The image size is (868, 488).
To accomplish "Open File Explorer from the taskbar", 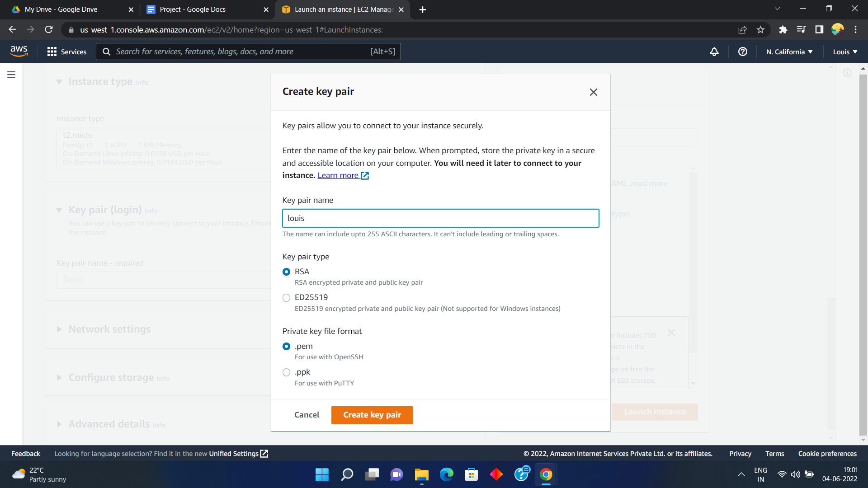I will pyautogui.click(x=421, y=474).
